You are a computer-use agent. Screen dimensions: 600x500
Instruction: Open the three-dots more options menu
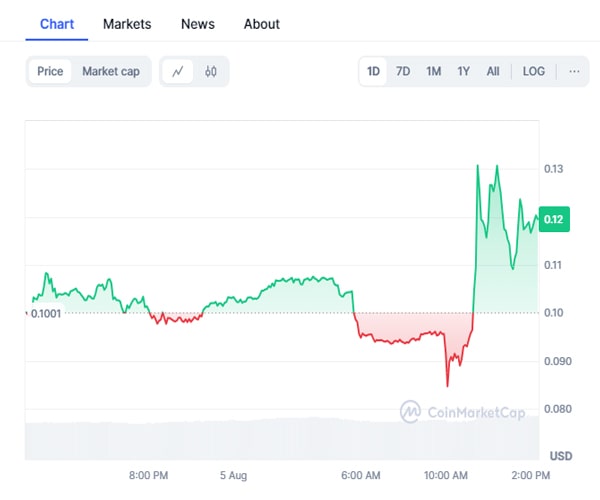click(573, 71)
